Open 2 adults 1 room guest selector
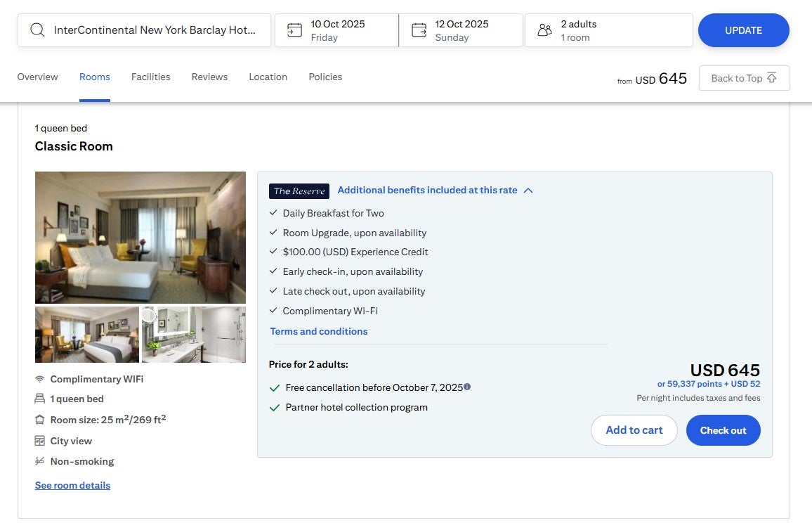 pyautogui.click(x=609, y=30)
